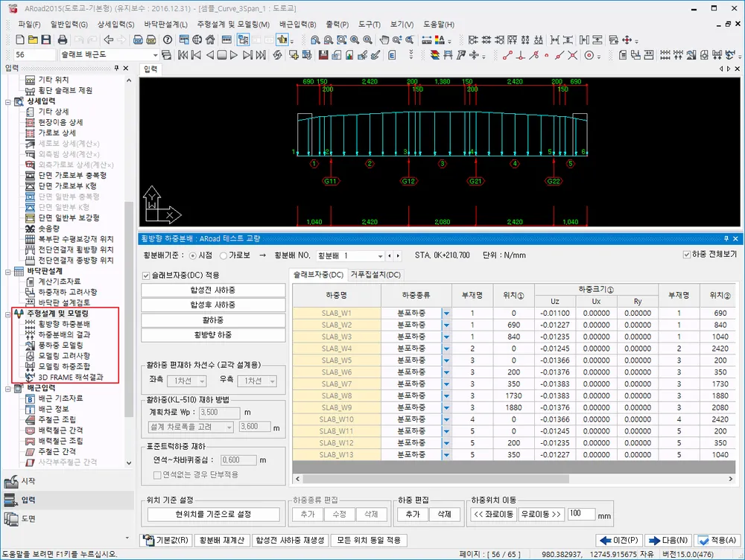Open the 도움말(H) menu
Screen dimensions: 745x560
439,25
